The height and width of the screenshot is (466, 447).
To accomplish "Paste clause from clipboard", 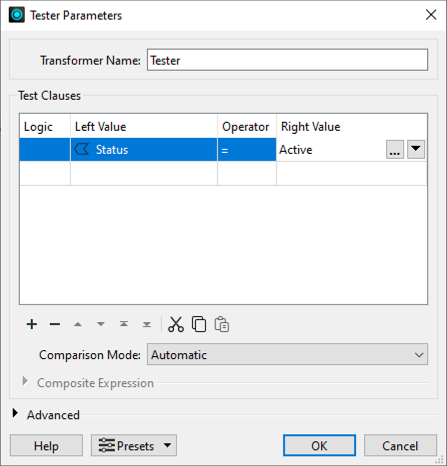I will [x=222, y=324].
